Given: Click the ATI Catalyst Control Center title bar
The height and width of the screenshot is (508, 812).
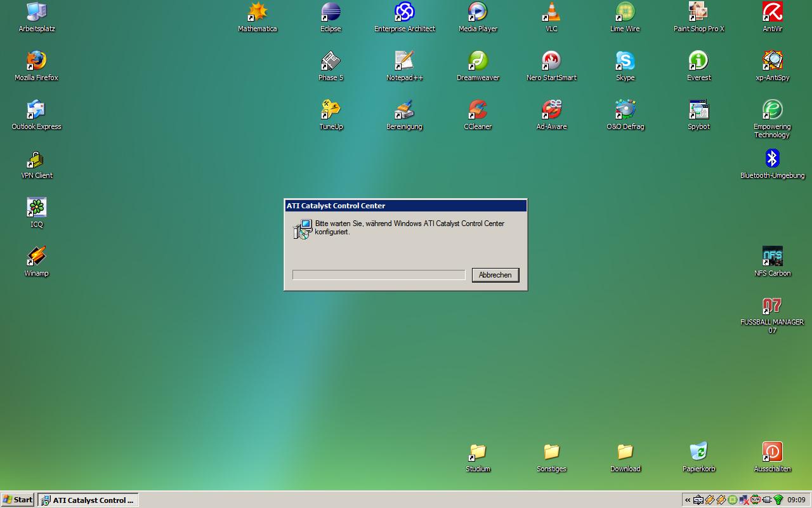Looking at the screenshot, I should point(405,206).
